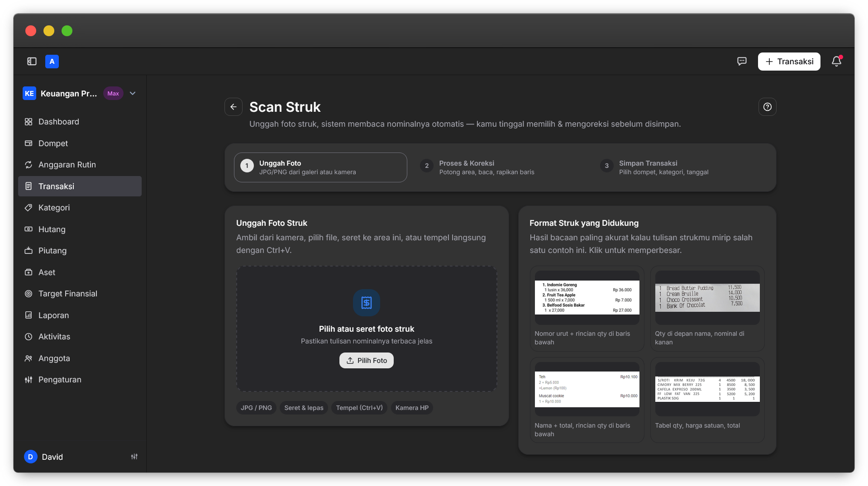Enlarge the Teh Muscat cookie receipt sample

[587, 400]
